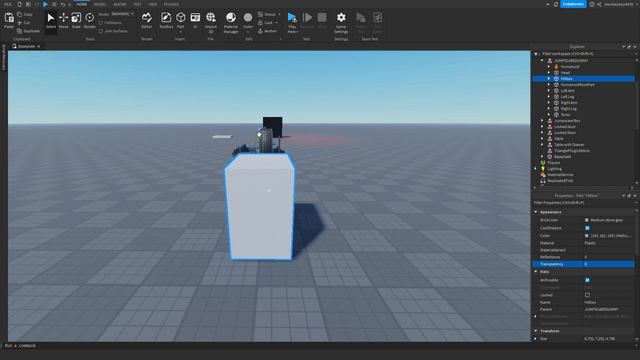
Task: Collapse the Data properties section
Action: (536, 272)
